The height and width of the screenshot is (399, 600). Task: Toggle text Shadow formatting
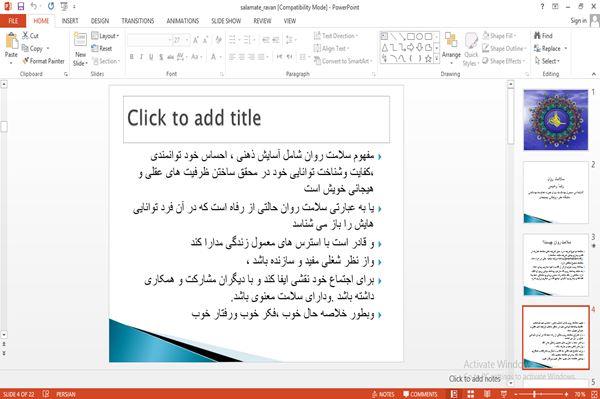click(161, 57)
